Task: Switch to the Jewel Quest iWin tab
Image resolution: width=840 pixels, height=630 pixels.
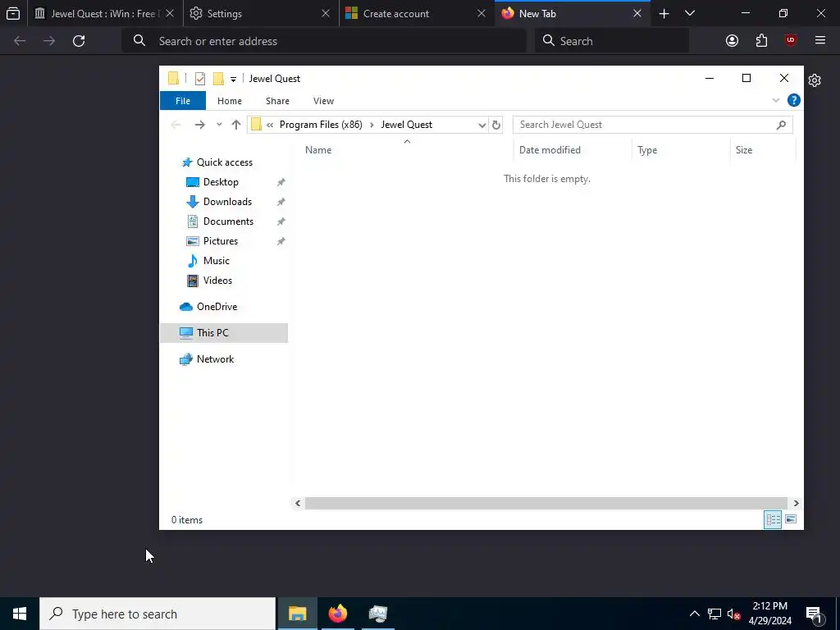Action: (x=105, y=13)
